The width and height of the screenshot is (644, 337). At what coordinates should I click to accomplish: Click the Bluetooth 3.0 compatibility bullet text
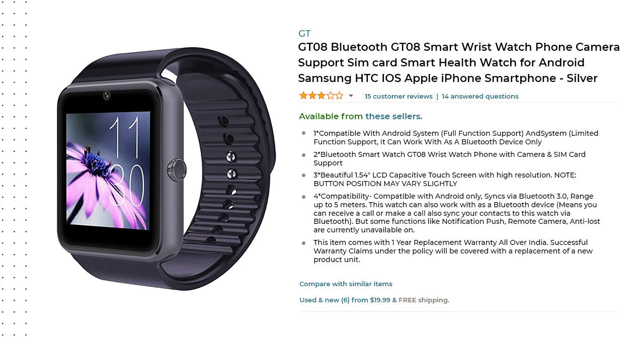click(457, 213)
